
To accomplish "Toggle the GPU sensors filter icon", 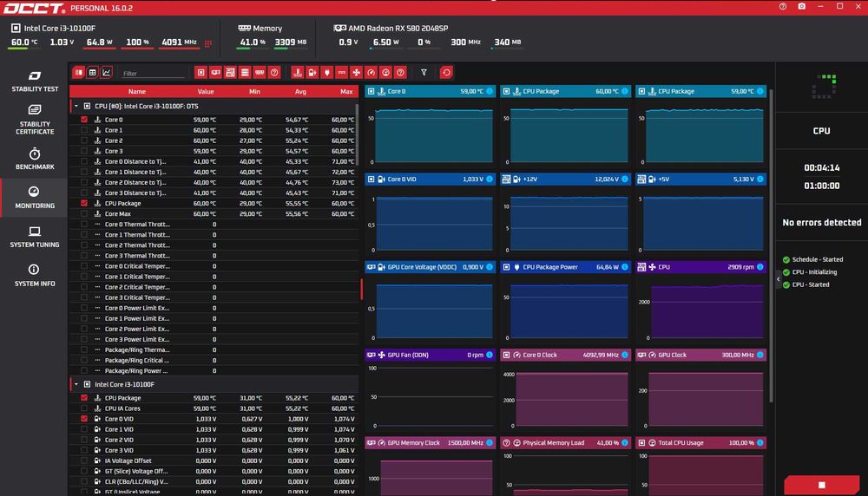I will [x=215, y=73].
